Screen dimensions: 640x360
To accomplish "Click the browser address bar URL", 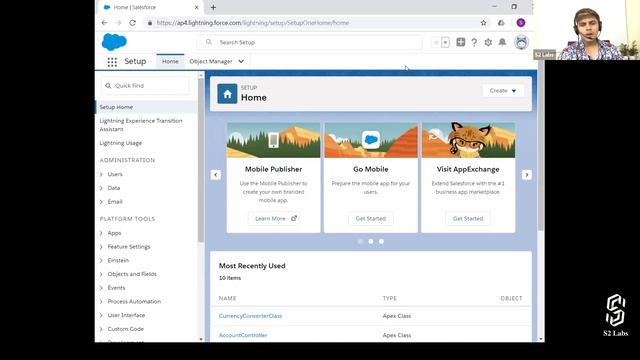I will 253,23.
